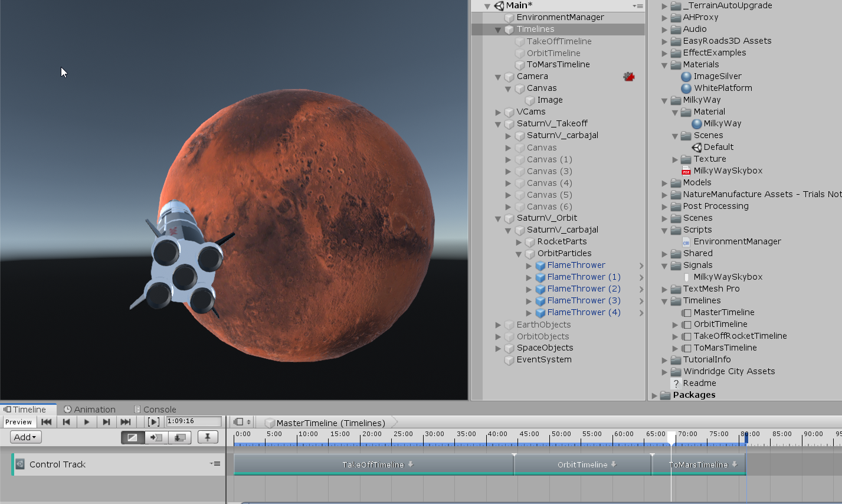Collapse the Timelines object in the Hierarchy
Viewport: 842px width, 504px height.
point(499,28)
